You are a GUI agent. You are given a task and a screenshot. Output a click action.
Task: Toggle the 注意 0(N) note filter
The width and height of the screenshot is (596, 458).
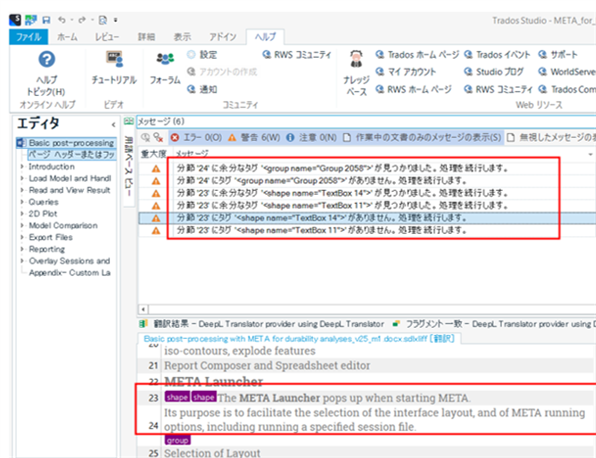311,137
